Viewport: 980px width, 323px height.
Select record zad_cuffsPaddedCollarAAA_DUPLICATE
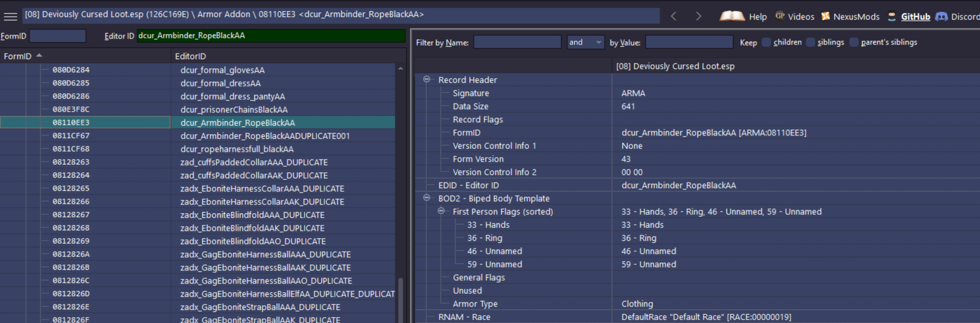click(x=254, y=163)
